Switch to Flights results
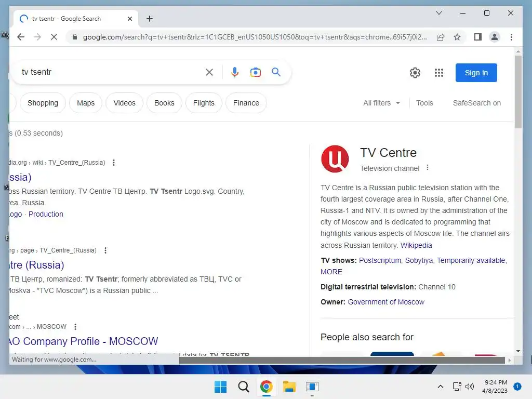Viewport: 532px width, 399px height. coord(204,103)
